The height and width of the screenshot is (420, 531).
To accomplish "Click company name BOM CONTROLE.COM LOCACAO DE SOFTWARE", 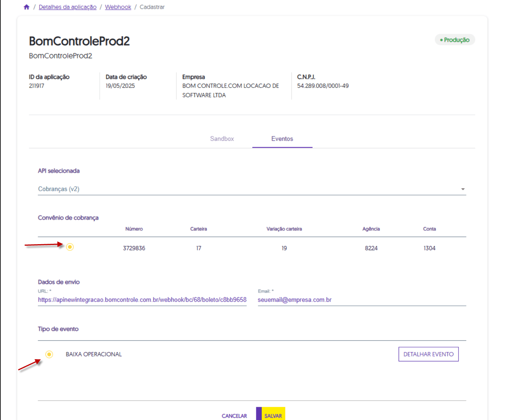I will click(231, 91).
